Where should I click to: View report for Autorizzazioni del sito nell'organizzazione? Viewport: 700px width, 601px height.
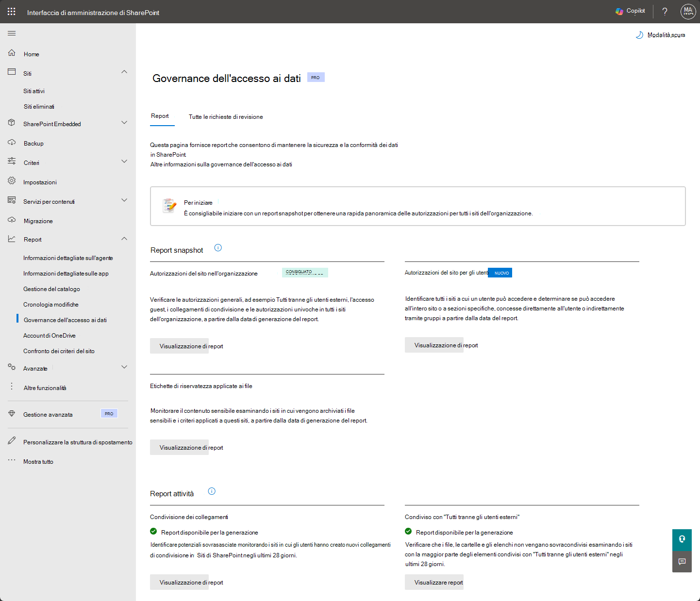tap(180, 346)
